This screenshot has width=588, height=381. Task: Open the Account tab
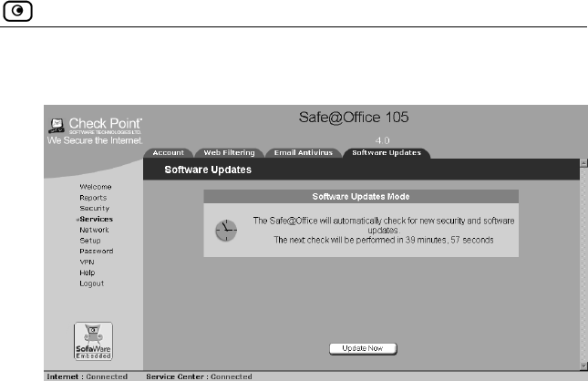(x=168, y=153)
